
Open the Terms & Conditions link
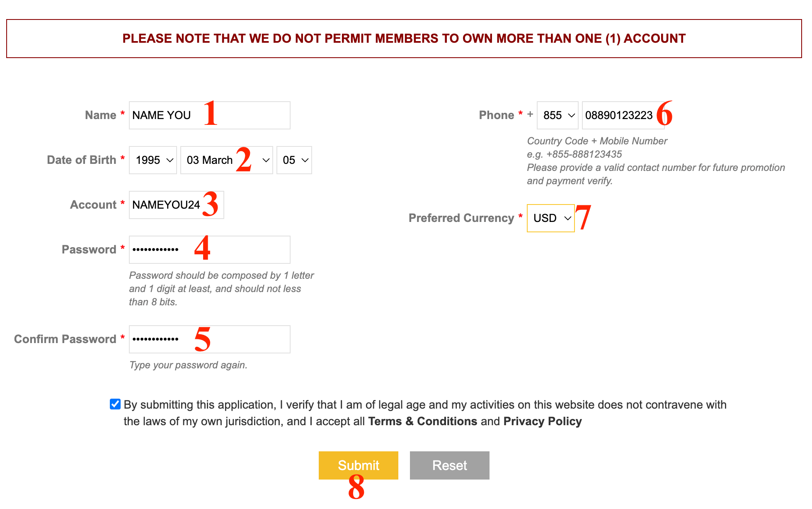coord(422,421)
